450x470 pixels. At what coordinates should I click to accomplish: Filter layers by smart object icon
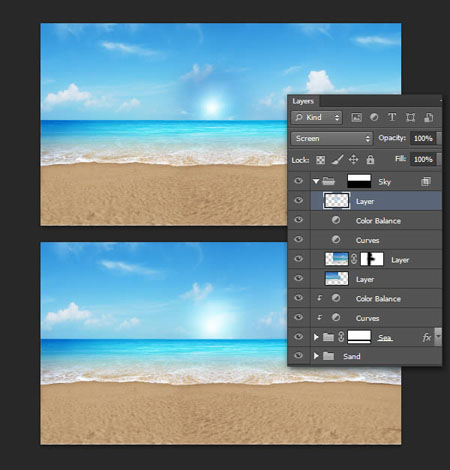[428, 117]
